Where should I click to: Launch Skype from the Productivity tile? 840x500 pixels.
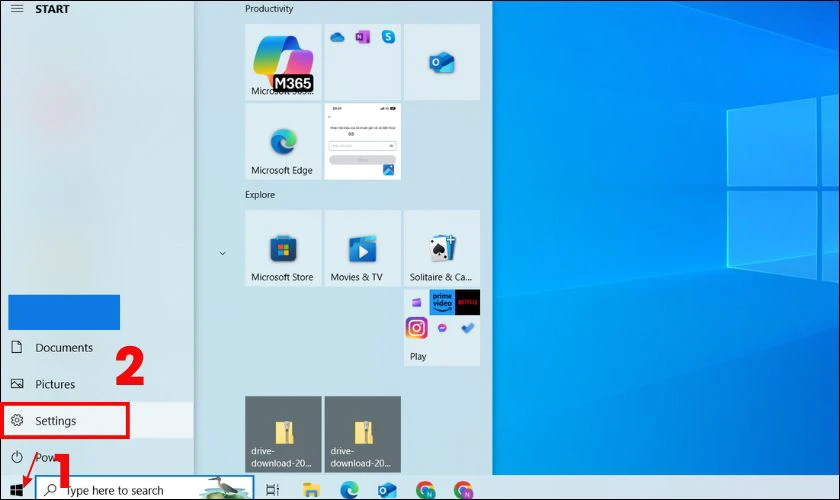pyautogui.click(x=388, y=37)
